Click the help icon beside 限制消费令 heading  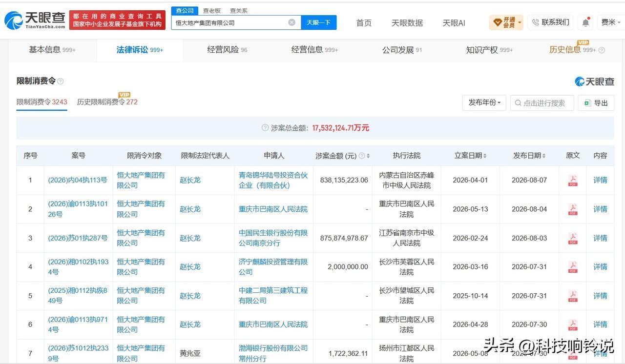point(61,81)
